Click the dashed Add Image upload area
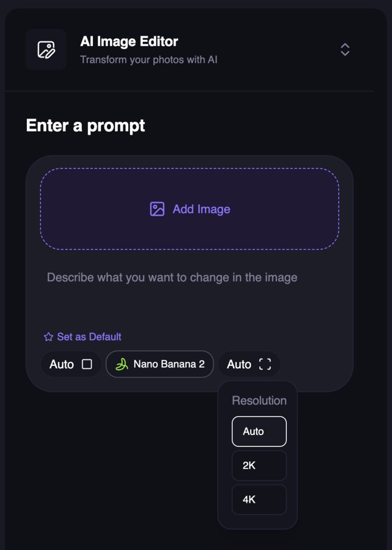The width and height of the screenshot is (392, 550). pos(190,209)
